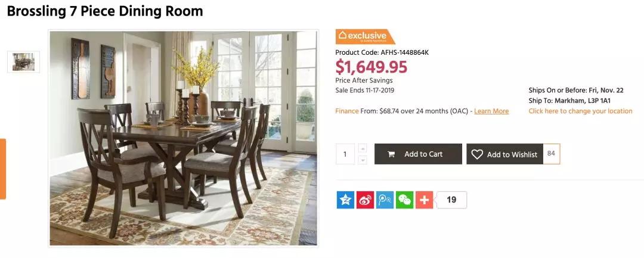Click the share count showing 19
644x258 pixels.
(451, 200)
